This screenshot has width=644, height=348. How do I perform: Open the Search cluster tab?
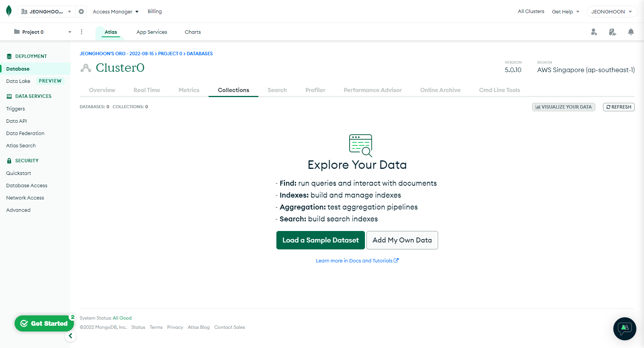277,90
